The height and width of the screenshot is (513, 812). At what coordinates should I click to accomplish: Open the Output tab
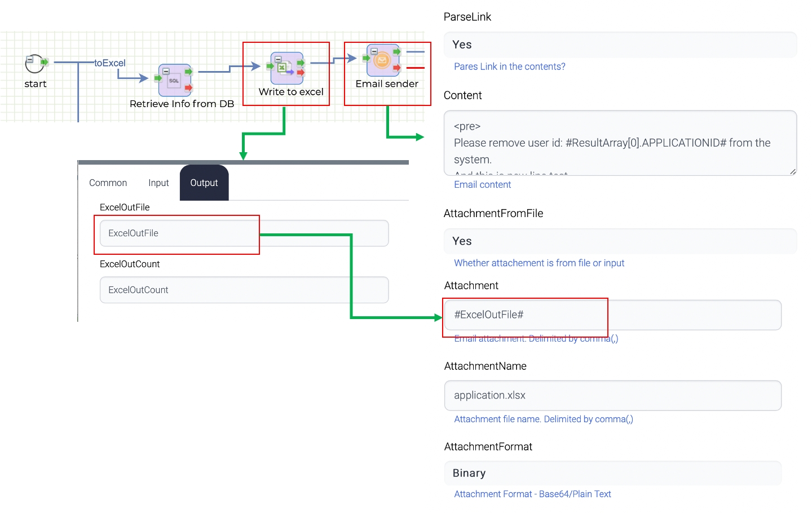click(x=204, y=183)
